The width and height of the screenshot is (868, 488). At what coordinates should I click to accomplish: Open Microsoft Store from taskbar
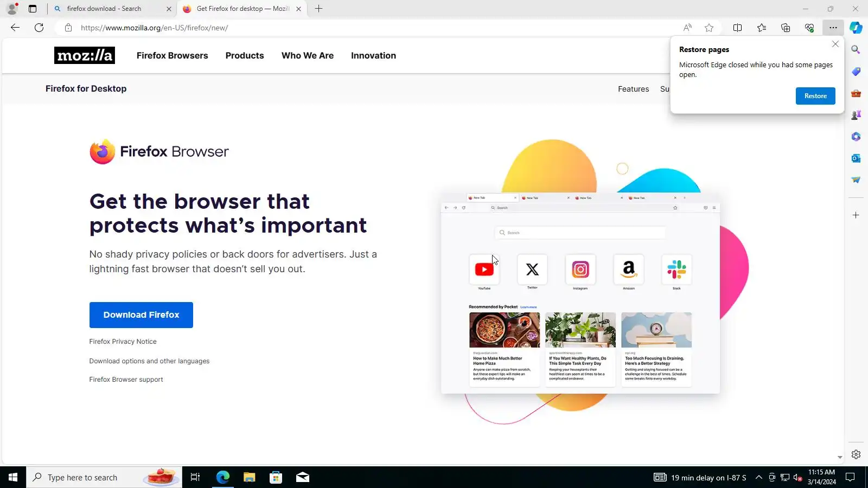click(x=276, y=477)
